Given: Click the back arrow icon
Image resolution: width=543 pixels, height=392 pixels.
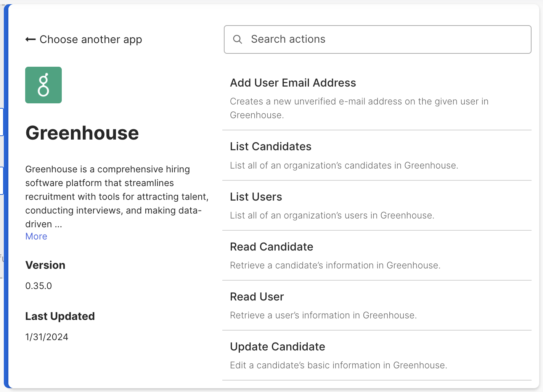Looking at the screenshot, I should (31, 40).
